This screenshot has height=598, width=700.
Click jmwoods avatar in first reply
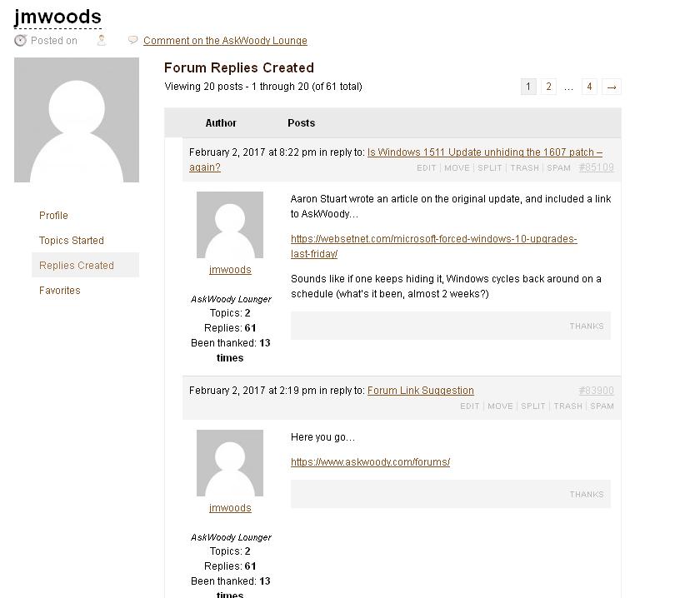(230, 225)
